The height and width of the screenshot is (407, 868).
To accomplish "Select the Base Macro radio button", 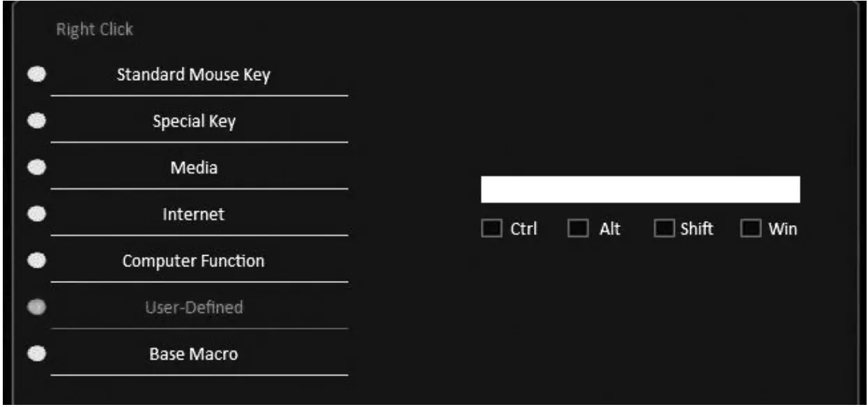I will [37, 354].
